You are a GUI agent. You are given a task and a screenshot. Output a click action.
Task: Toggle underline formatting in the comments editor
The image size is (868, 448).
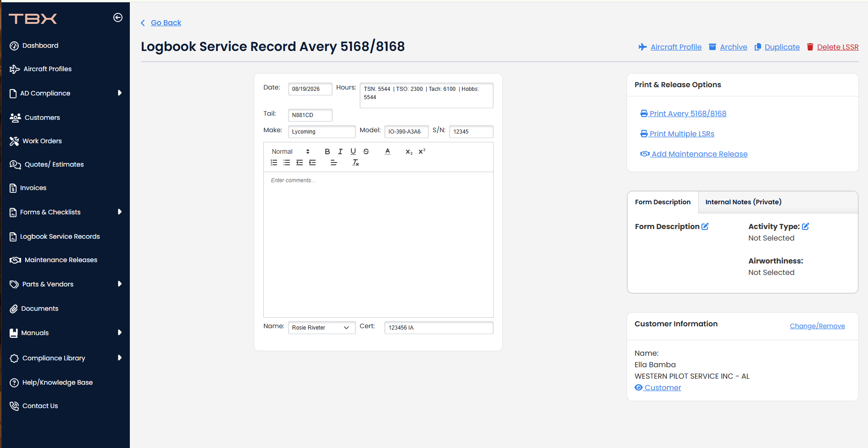coord(353,151)
